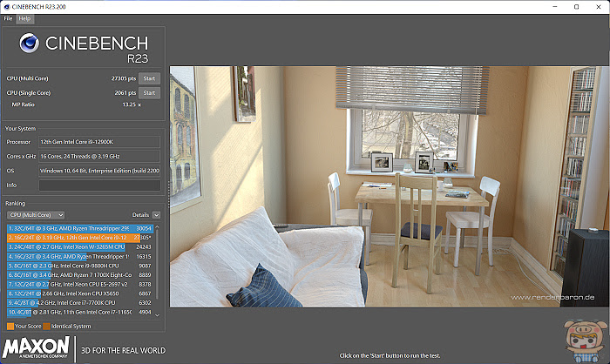Expand the Details dropdown arrow

click(156, 215)
